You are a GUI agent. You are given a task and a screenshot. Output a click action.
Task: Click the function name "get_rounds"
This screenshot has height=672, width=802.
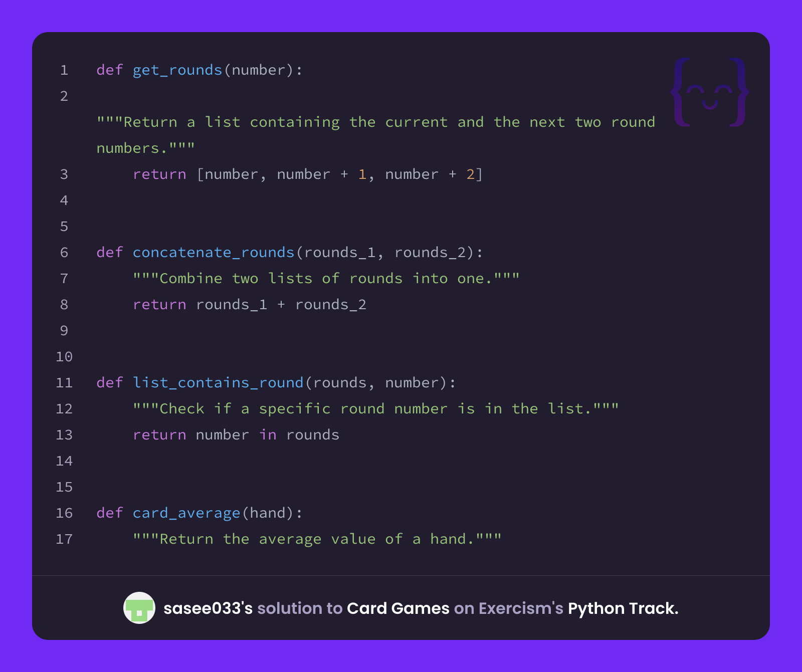177,70
